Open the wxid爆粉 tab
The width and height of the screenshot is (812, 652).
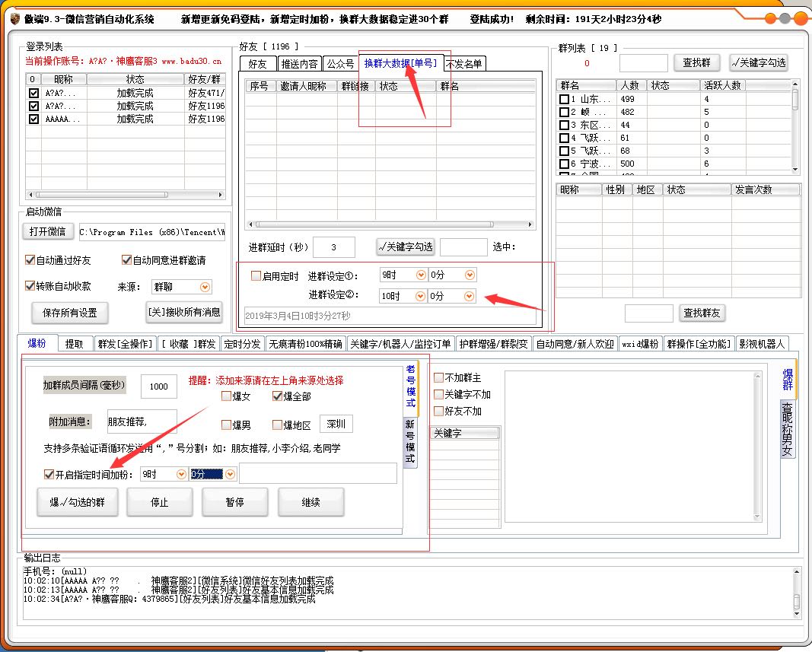pyautogui.click(x=640, y=345)
